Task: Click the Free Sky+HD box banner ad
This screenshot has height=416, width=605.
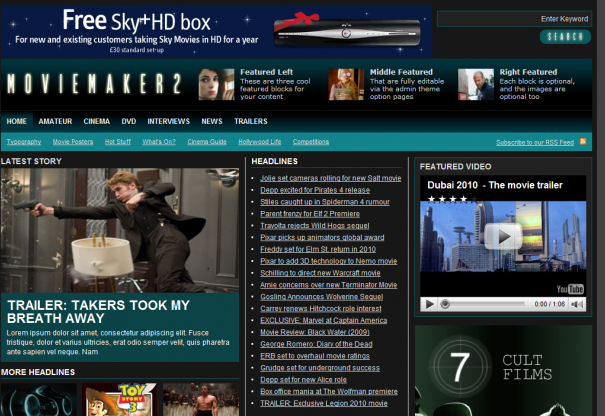Action: point(216,31)
